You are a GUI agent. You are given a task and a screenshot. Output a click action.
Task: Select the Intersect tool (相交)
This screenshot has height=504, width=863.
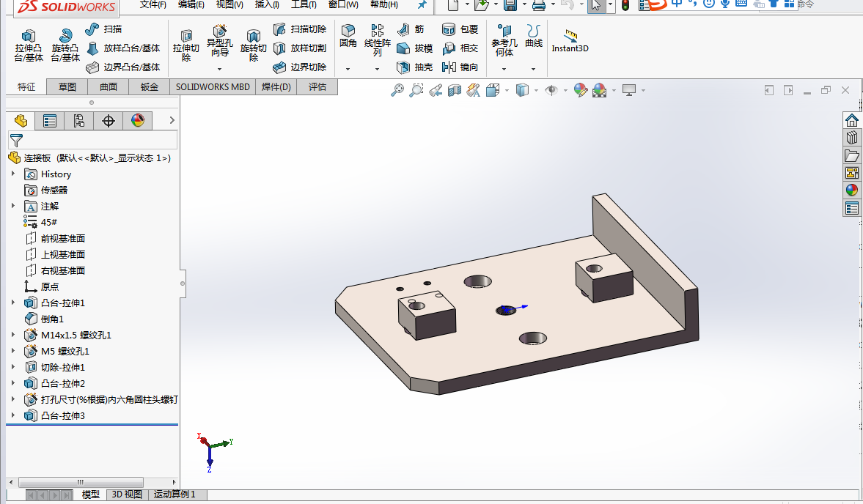(460, 48)
